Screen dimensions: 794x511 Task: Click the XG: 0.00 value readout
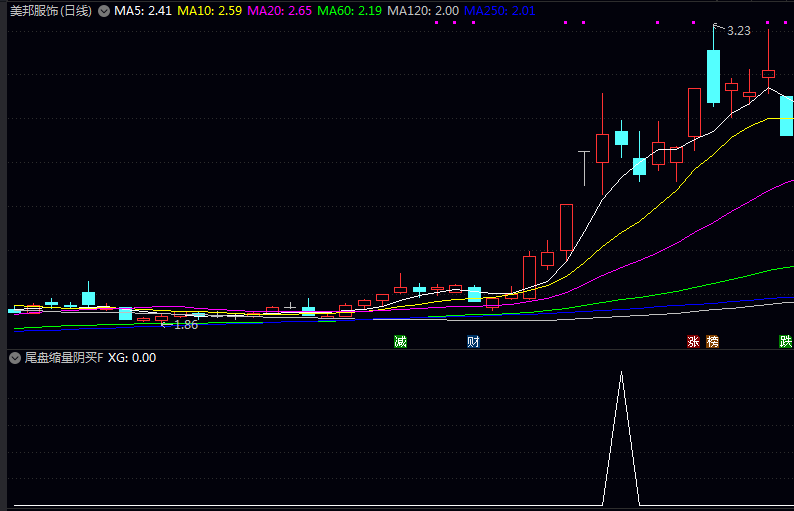coord(132,357)
